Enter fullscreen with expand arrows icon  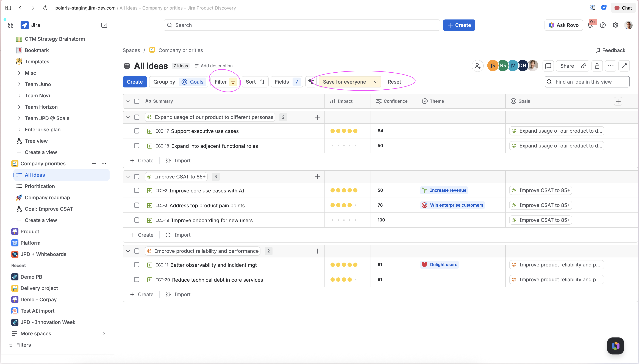coord(624,66)
